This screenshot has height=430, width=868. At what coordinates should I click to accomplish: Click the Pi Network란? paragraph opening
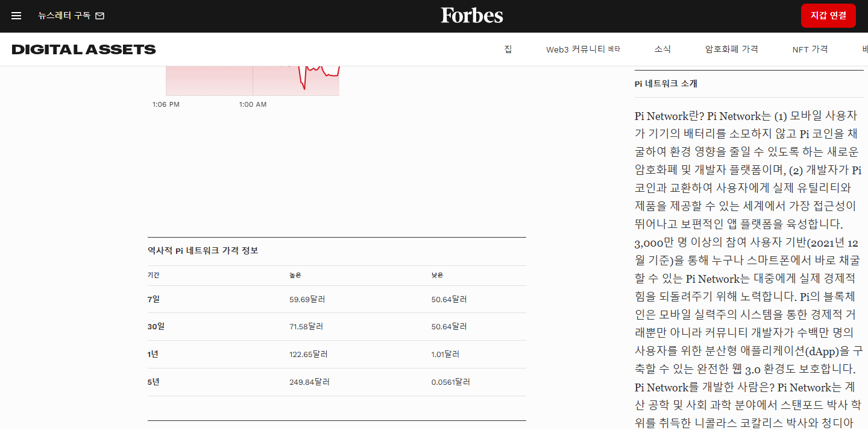point(670,116)
